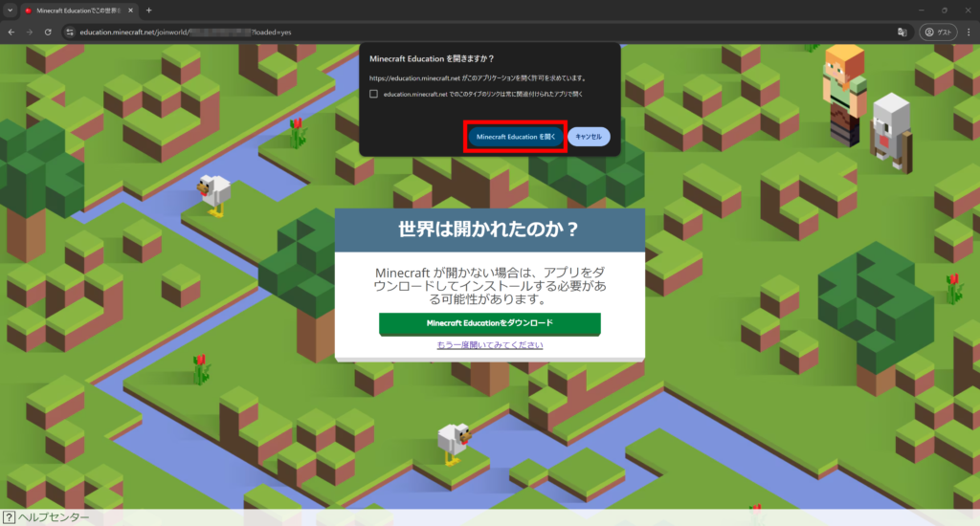Click the green Minecraft Education download button
The image size is (980, 526).
489,323
